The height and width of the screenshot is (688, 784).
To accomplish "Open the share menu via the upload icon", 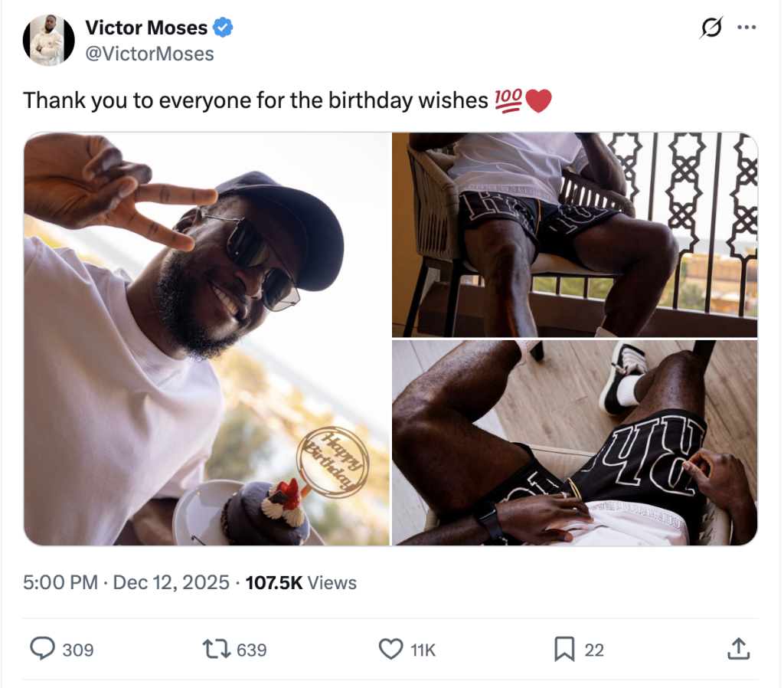I will click(x=737, y=648).
